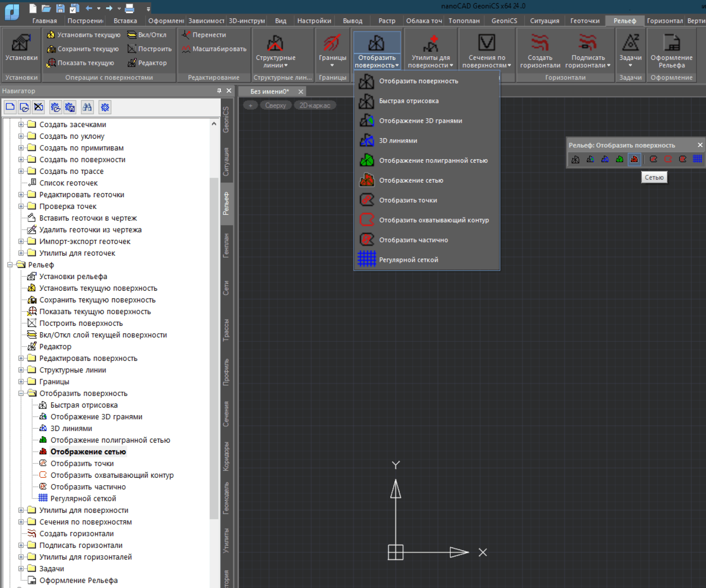
Task: Switch to the Геоточки ribbon tab
Action: pyautogui.click(x=584, y=21)
